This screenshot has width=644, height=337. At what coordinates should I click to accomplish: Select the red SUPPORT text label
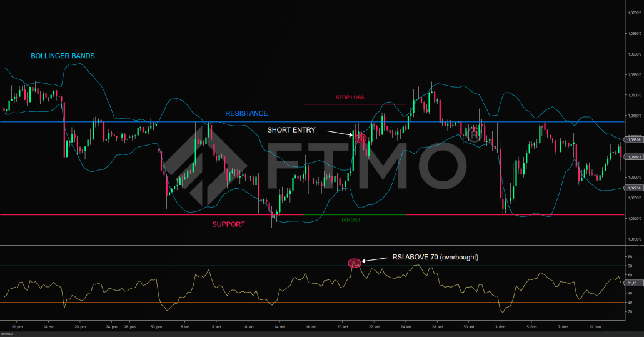pyautogui.click(x=228, y=224)
